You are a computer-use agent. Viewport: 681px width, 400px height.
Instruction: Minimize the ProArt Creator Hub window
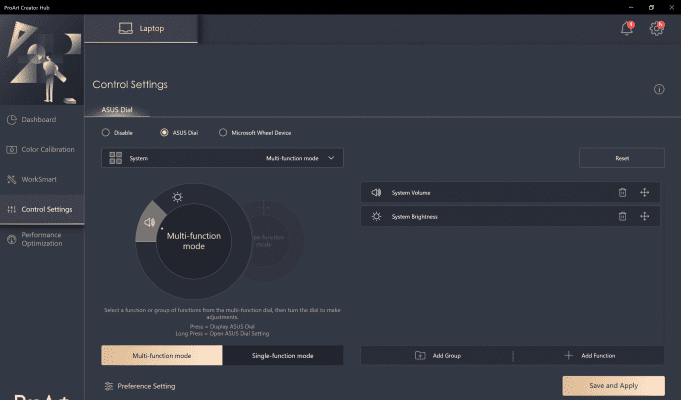point(631,7)
